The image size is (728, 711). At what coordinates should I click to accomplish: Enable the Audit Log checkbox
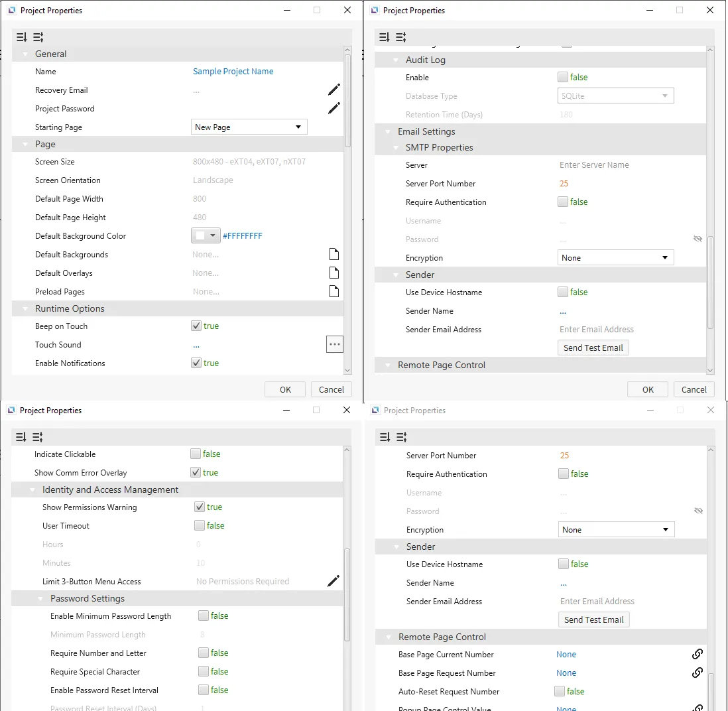(x=563, y=77)
